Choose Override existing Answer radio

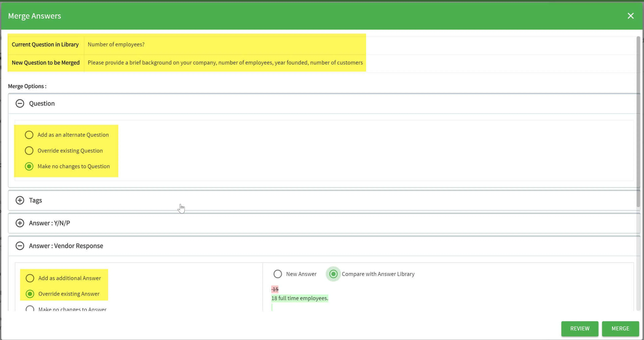point(30,294)
